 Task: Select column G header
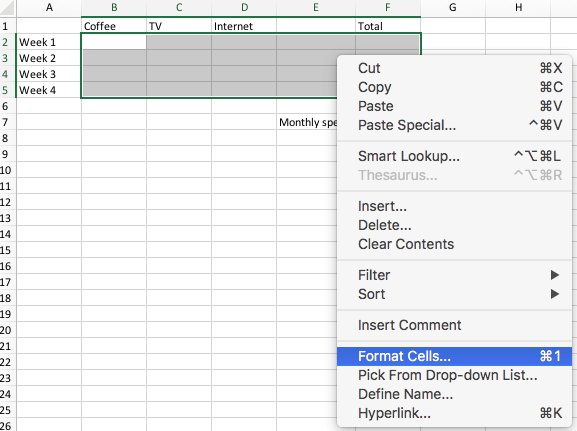coord(453,8)
